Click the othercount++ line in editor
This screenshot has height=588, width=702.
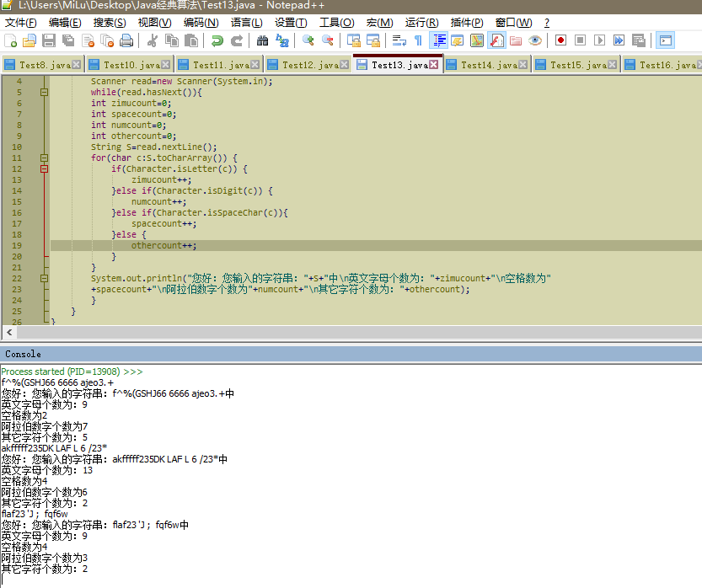click(163, 245)
